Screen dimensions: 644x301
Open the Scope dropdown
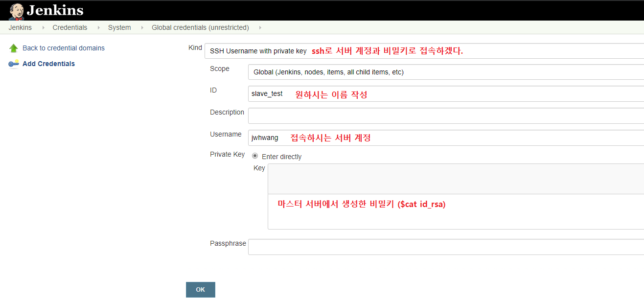tap(446, 72)
